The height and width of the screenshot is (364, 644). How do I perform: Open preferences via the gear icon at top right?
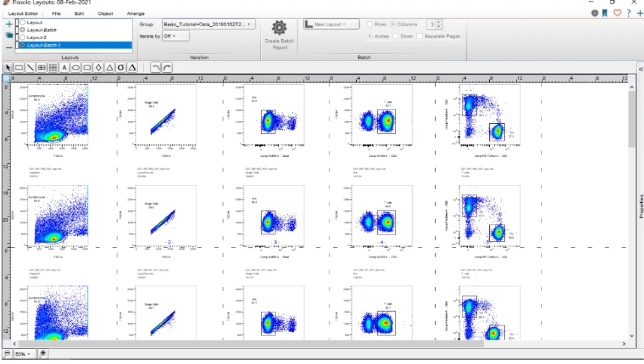(595, 13)
